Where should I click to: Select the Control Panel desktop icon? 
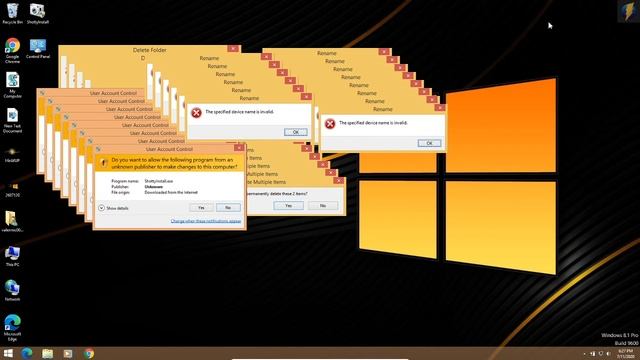click(38, 49)
